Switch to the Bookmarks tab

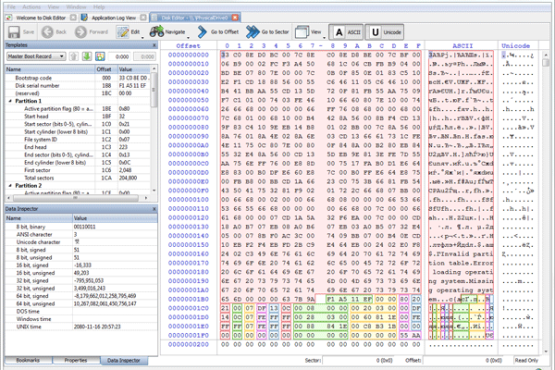tap(28, 360)
